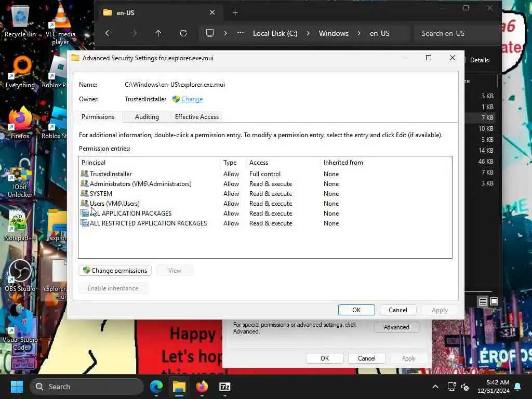Click the muted volume tray icon
532x399 pixels.
point(465,387)
